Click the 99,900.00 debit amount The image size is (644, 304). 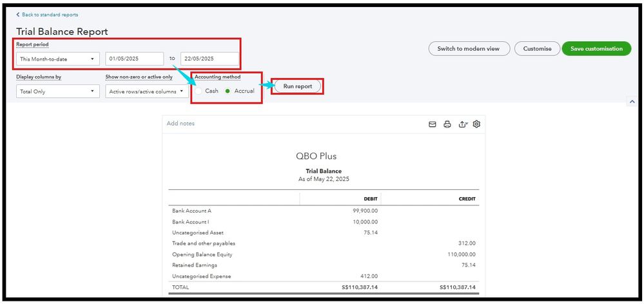click(366, 211)
